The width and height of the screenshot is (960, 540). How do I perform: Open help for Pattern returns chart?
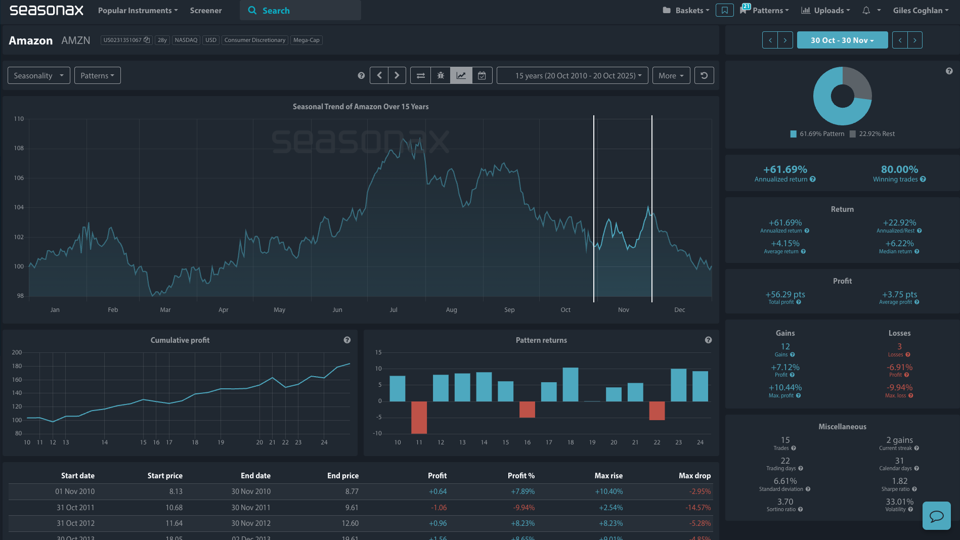pos(708,340)
